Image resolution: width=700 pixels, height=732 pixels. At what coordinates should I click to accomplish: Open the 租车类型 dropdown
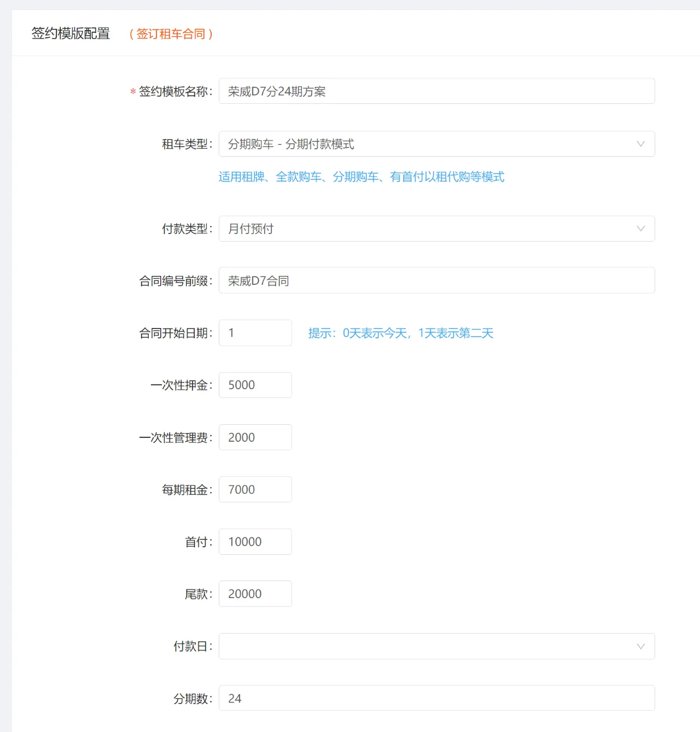[436, 144]
